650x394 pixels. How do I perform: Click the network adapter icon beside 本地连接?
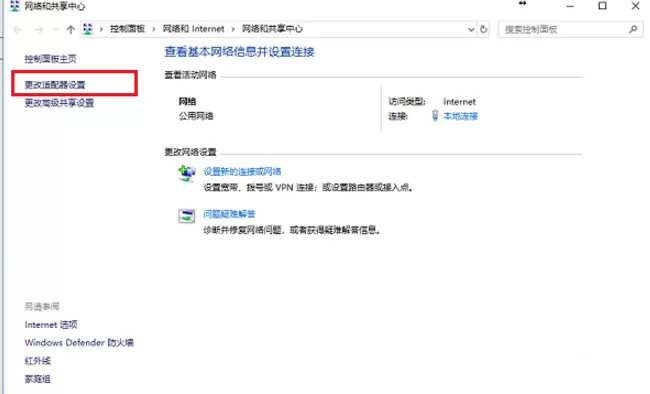tap(435, 116)
